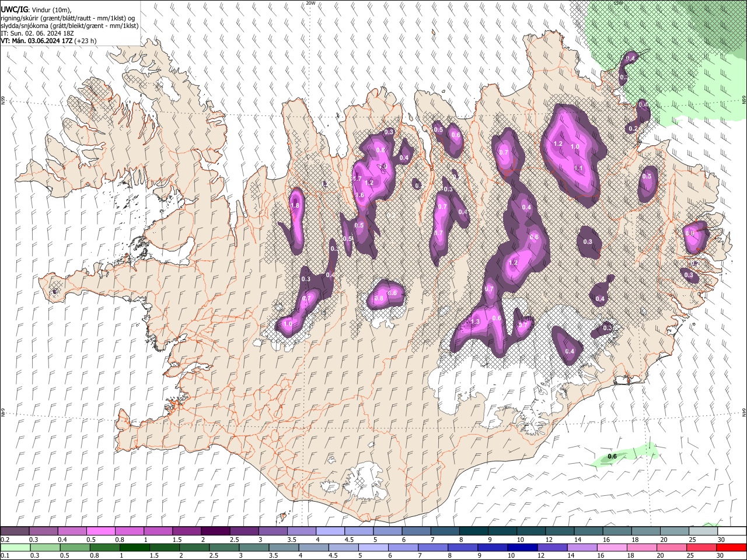The height and width of the screenshot is (560, 747).
Task: Click the 1.6 precipitation value on map
Action: [359, 195]
